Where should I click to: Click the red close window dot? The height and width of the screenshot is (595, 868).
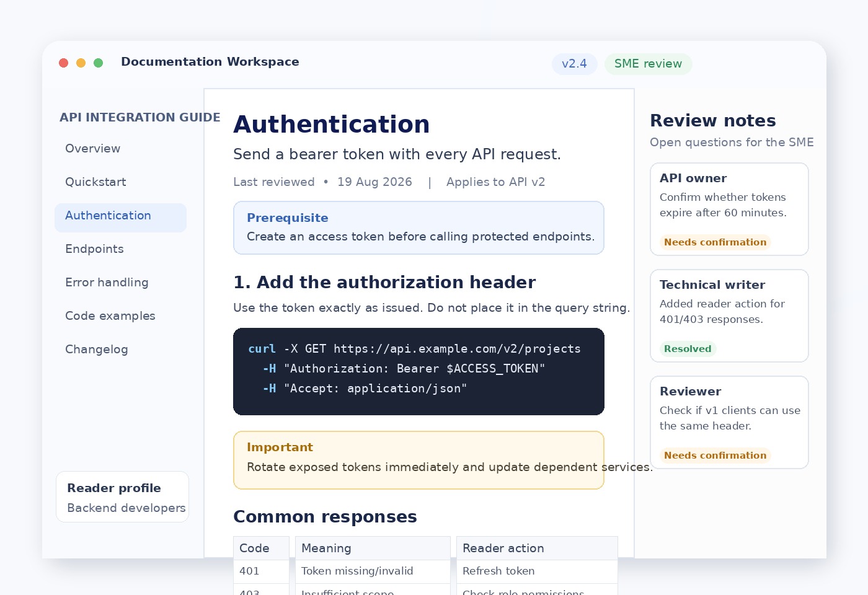pos(63,63)
